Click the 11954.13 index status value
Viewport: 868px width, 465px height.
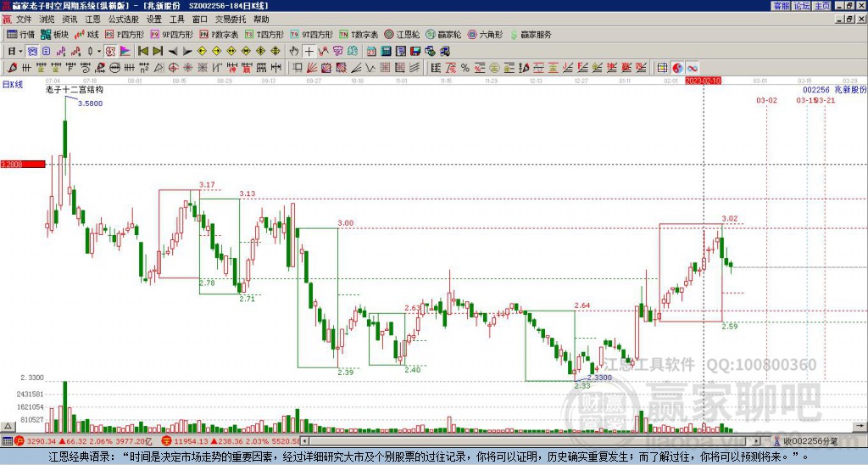point(189,441)
